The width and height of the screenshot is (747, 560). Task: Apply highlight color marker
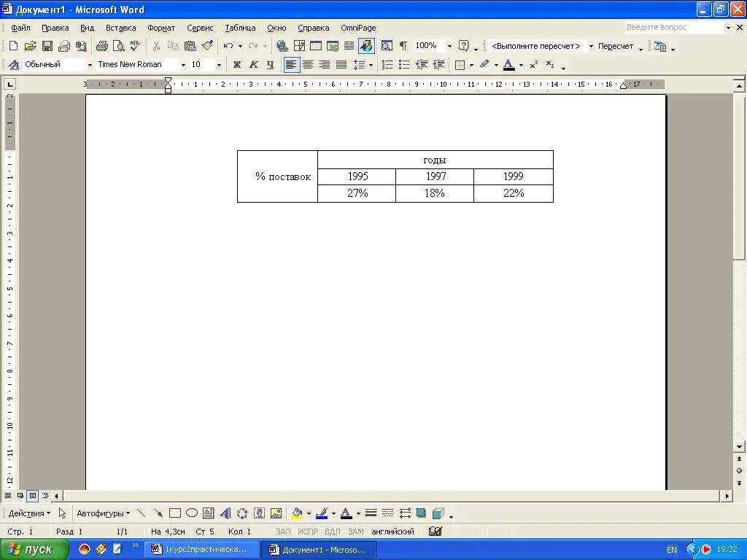point(484,65)
